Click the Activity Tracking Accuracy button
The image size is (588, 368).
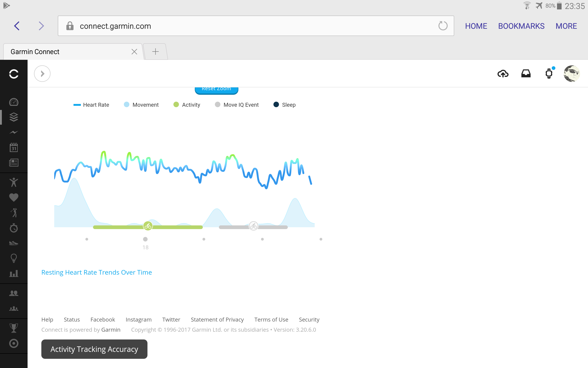coord(94,349)
